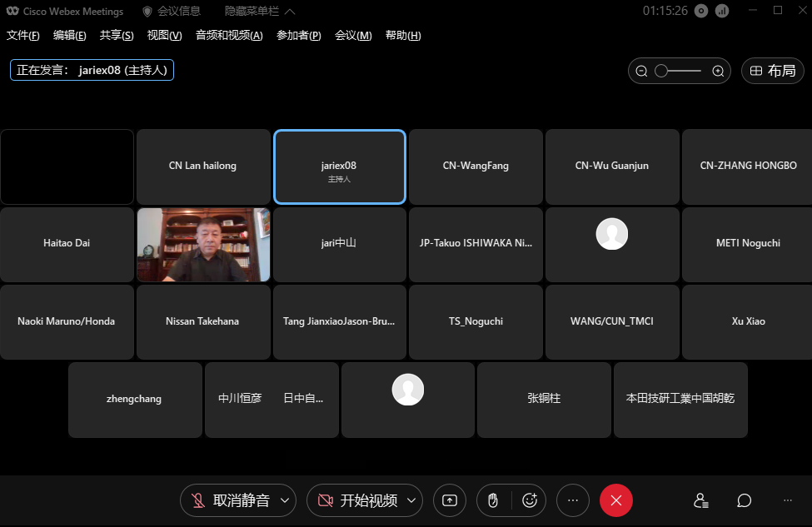Open the 音频和视频(A) menu
This screenshot has height=527, width=812.
tap(229, 36)
